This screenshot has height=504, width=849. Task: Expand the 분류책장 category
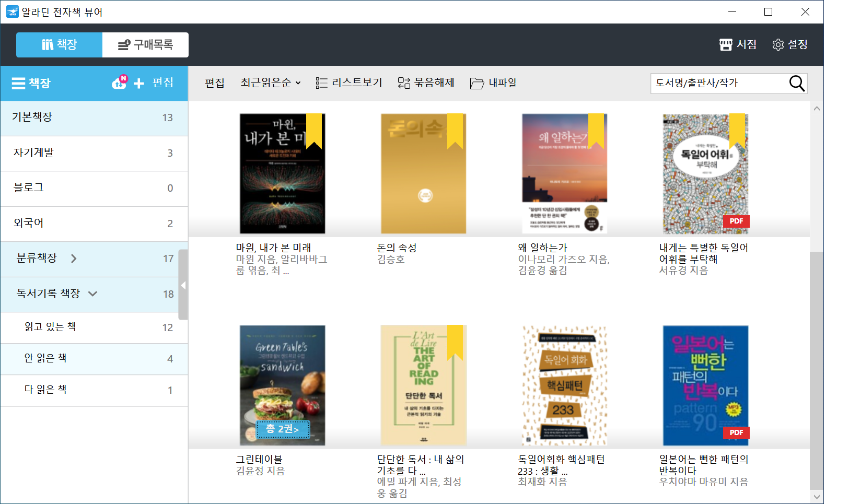[74, 259]
